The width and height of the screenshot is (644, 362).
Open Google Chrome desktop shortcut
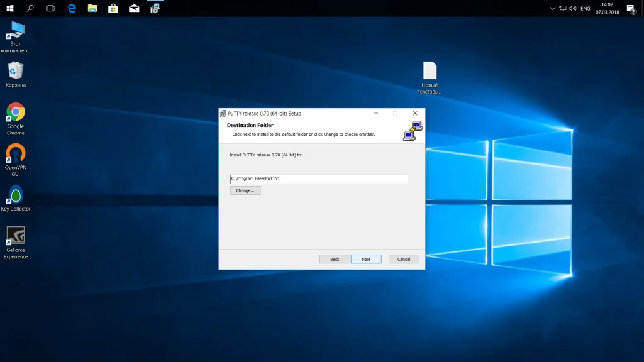[x=16, y=113]
